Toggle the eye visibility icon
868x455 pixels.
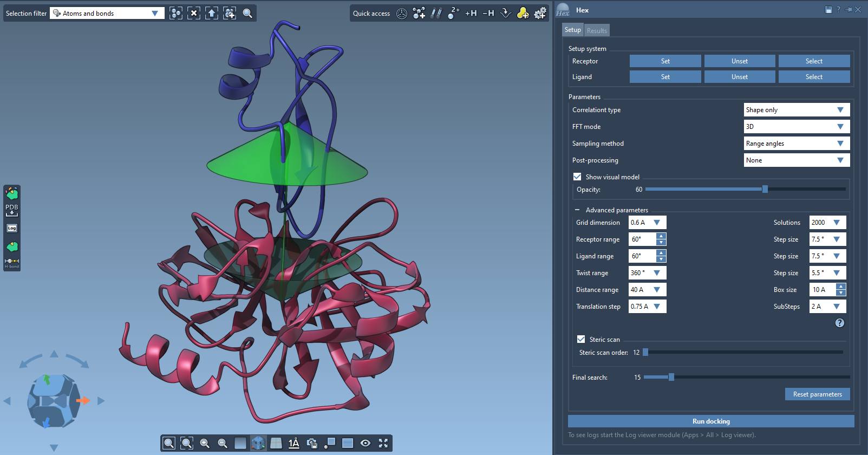point(366,443)
